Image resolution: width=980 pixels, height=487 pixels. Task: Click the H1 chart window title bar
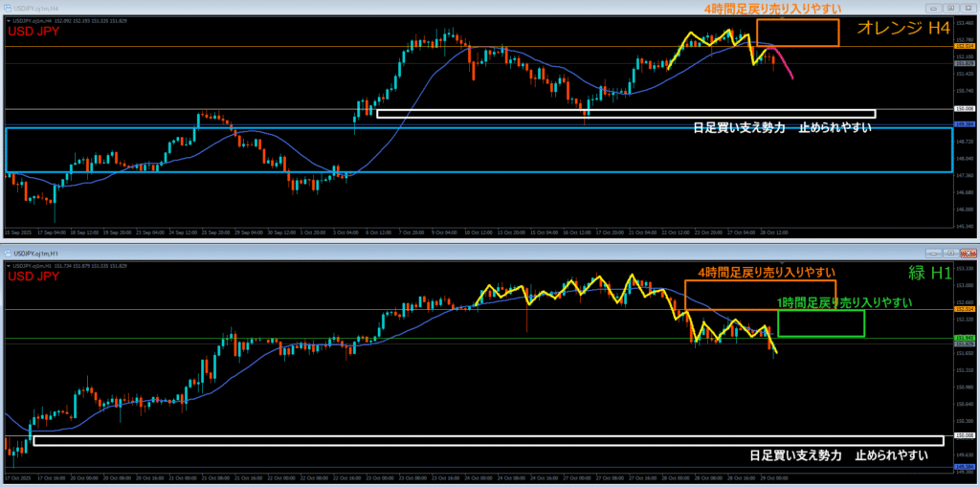(x=383, y=253)
